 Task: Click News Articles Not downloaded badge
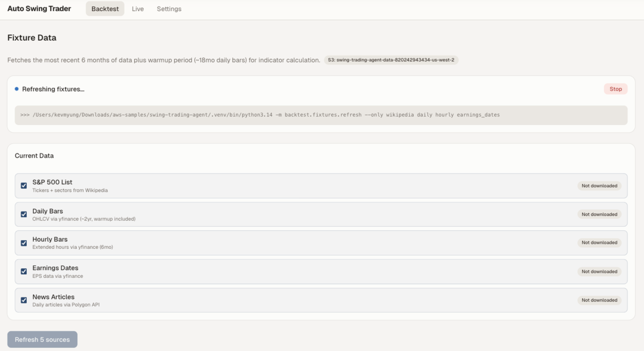pyautogui.click(x=599, y=300)
